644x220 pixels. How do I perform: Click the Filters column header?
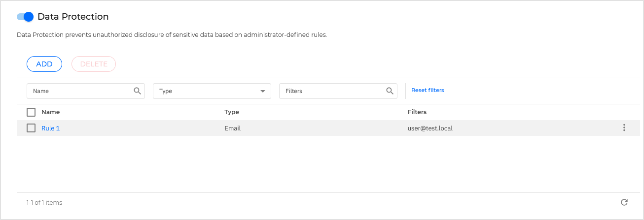pos(417,112)
